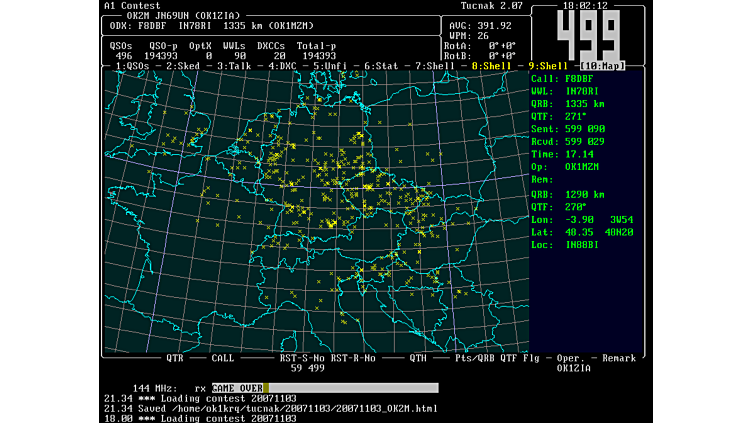Click the A1 Contest title text

(132, 6)
